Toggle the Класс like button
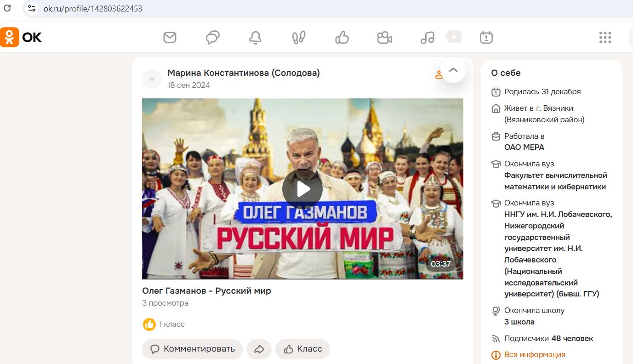Image resolution: width=633 pixels, height=364 pixels. click(302, 349)
